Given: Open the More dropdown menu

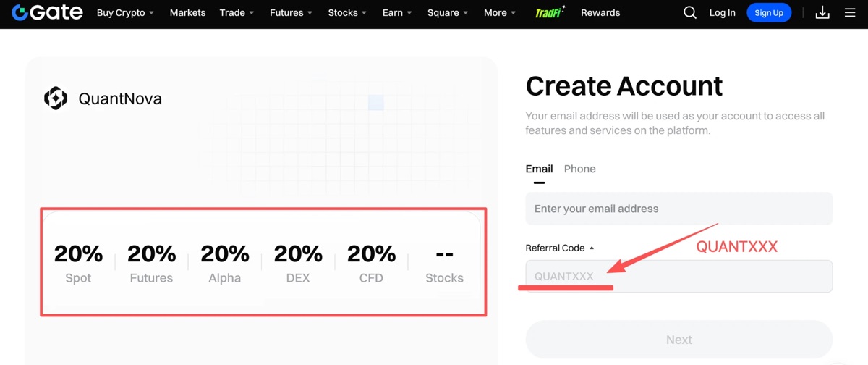Looking at the screenshot, I should coord(500,12).
